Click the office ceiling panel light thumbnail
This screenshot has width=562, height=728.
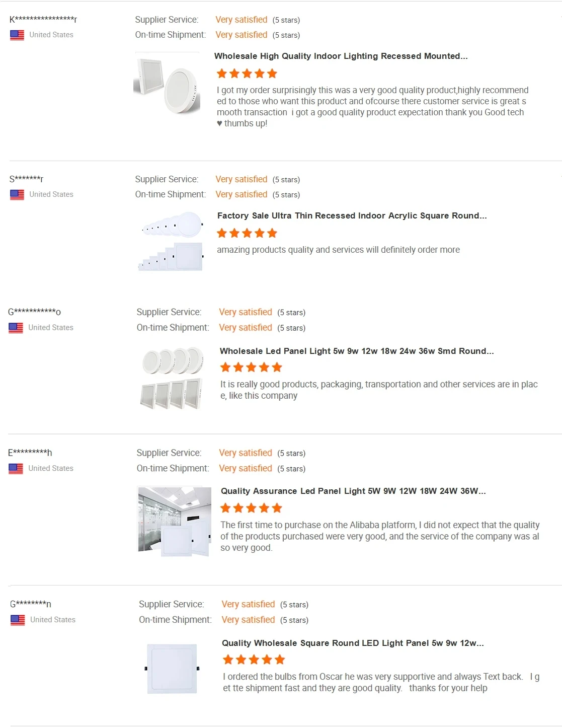click(174, 521)
